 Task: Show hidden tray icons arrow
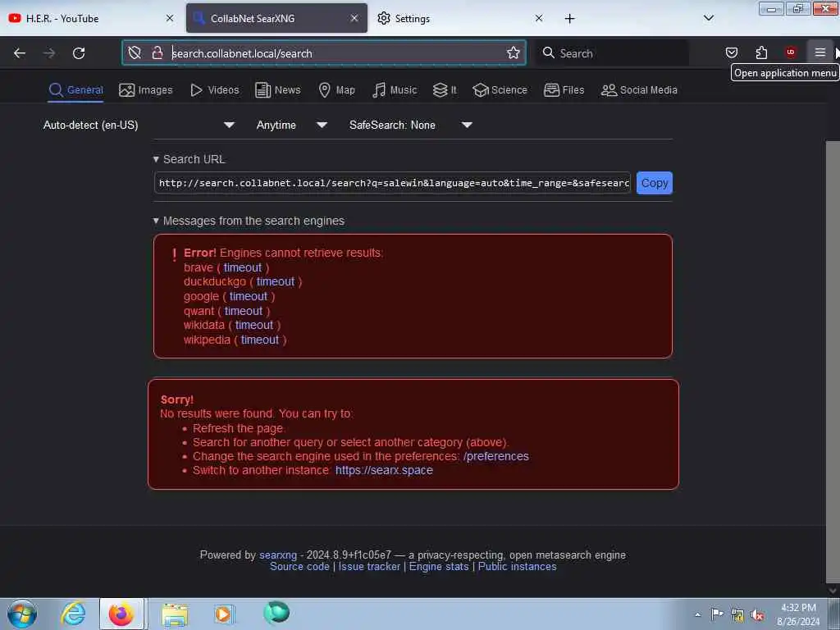coord(697,614)
